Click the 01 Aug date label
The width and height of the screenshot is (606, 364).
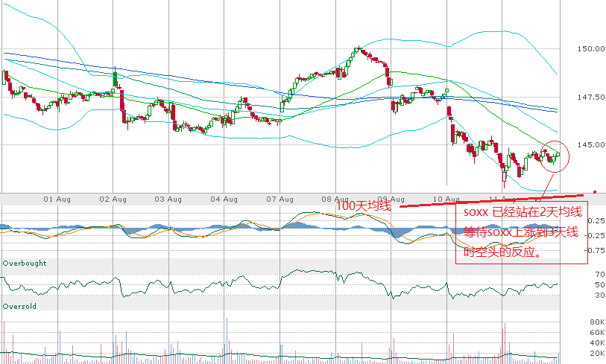tap(57, 199)
